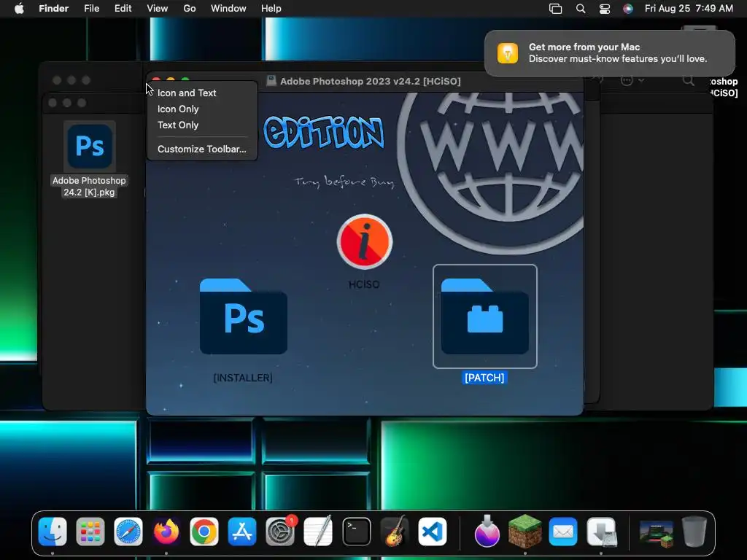
Task: Click the Tips lightbulb notification icon
Action: [x=508, y=52]
